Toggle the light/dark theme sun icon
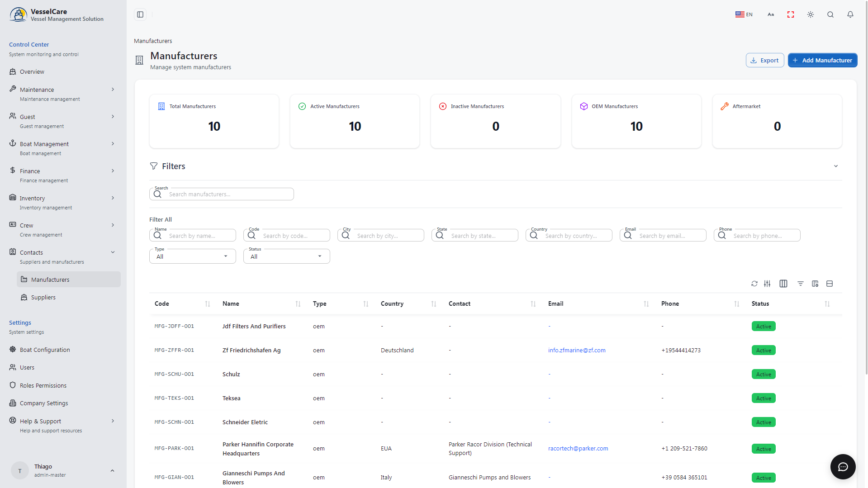Screen dimensions: 868x488 click(x=811, y=14)
